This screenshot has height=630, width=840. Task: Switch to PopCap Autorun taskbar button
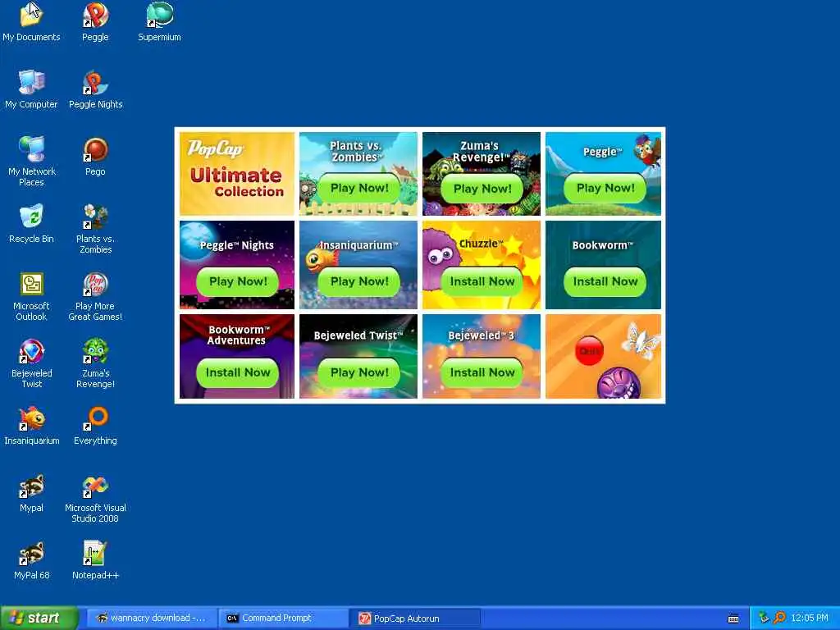coord(415,618)
